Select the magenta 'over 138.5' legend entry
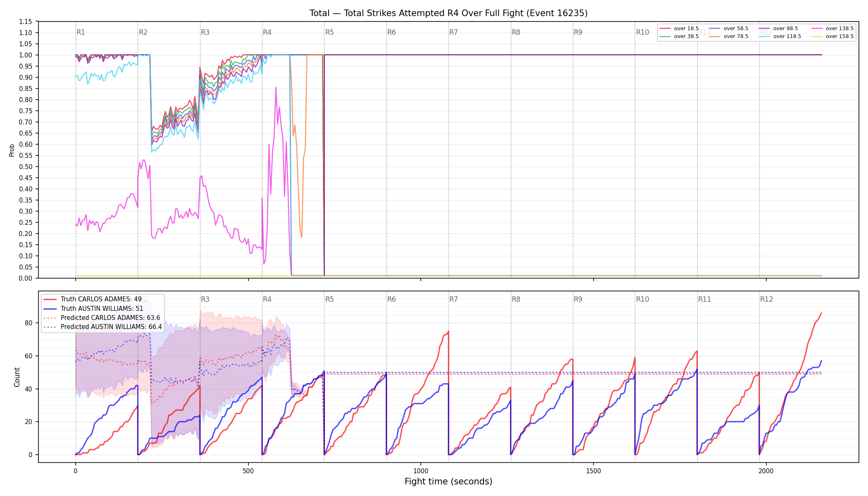The width and height of the screenshot is (868, 496). pyautogui.click(x=832, y=29)
